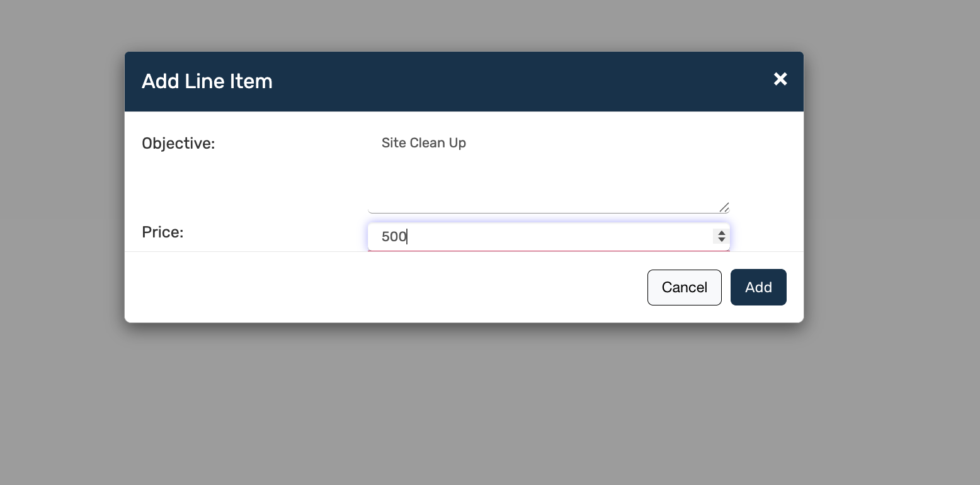Decrease the Price with the down arrow
This screenshot has width=980, height=485.
tap(721, 240)
